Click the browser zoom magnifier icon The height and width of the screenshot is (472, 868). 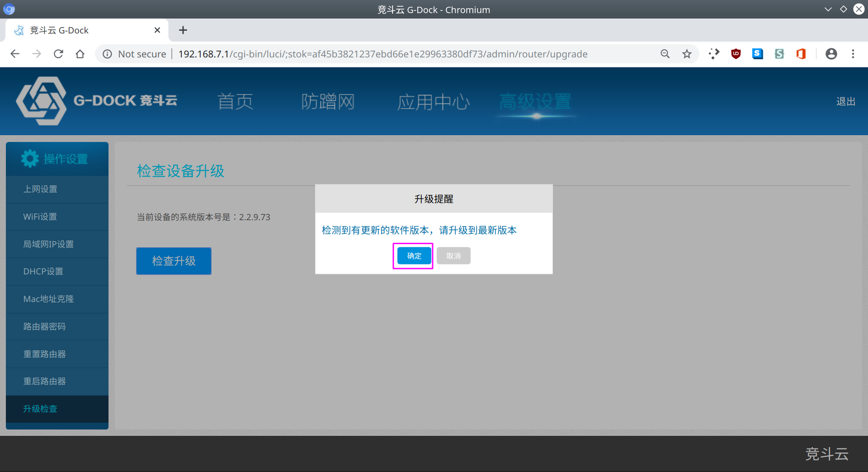point(665,54)
